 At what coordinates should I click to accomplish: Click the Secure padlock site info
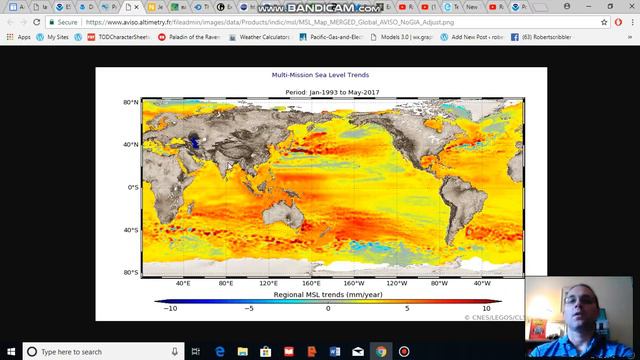(x=63, y=22)
